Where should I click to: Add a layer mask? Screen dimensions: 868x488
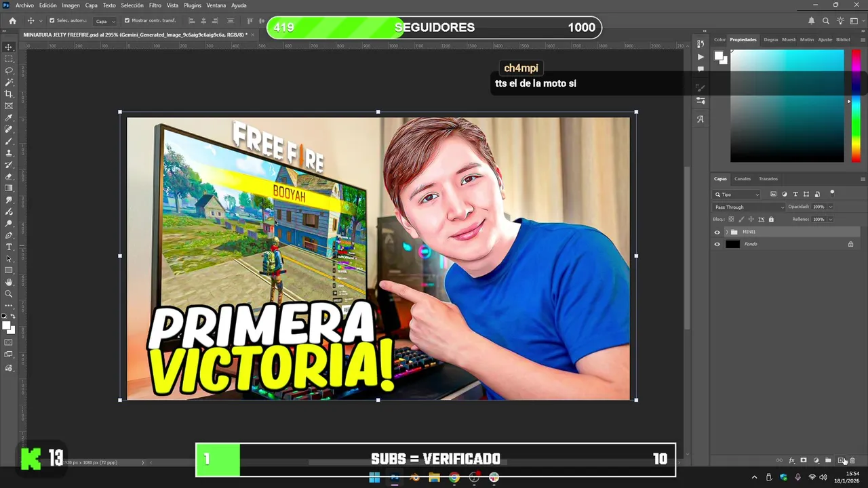804,461
